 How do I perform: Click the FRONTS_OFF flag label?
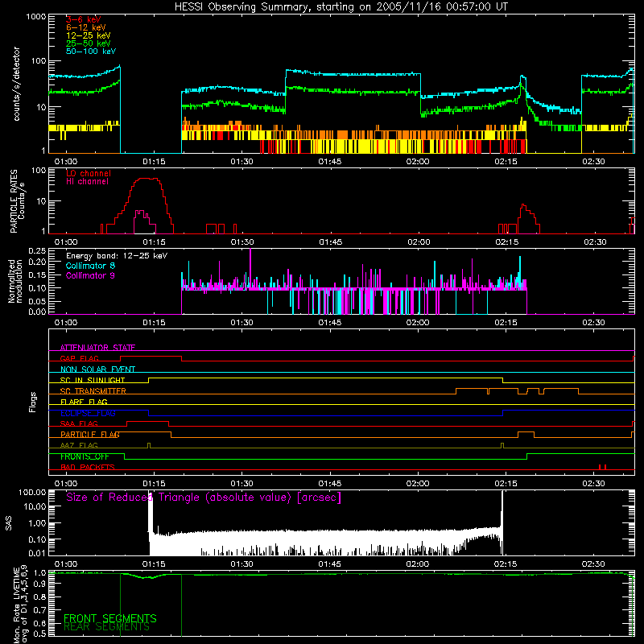click(x=85, y=456)
